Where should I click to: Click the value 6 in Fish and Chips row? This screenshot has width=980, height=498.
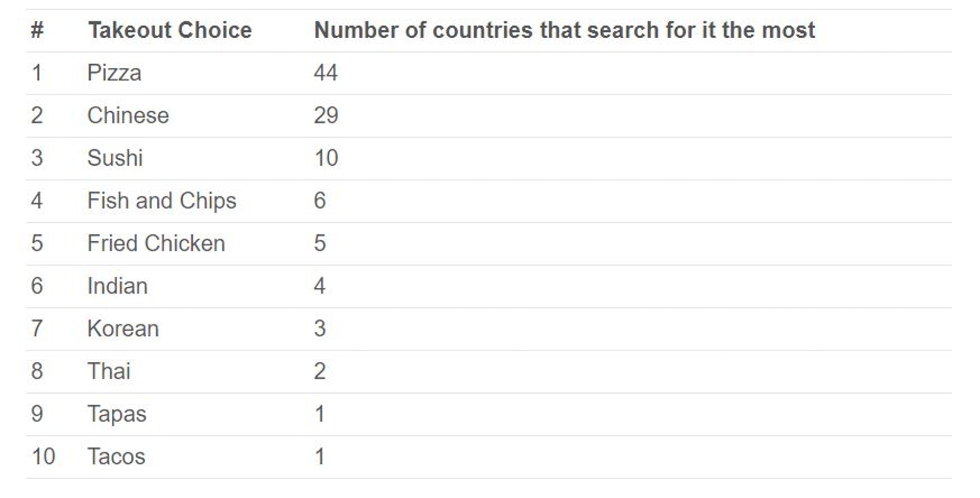320,201
